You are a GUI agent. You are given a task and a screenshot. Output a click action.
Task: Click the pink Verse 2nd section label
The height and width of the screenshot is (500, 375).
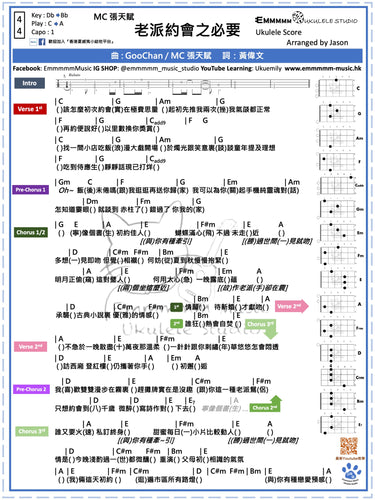coord(30,347)
